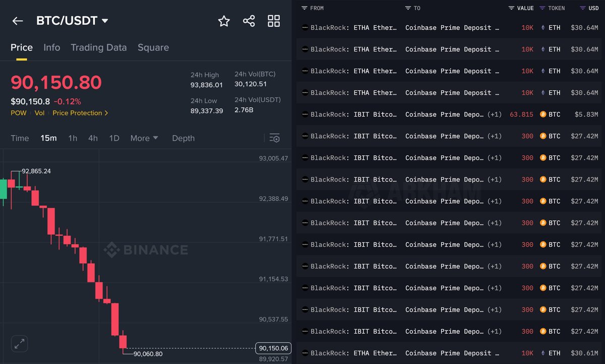The image size is (605, 364).
Task: Click the Bitcoin token icon in the $5.83M row
Action: point(543,114)
